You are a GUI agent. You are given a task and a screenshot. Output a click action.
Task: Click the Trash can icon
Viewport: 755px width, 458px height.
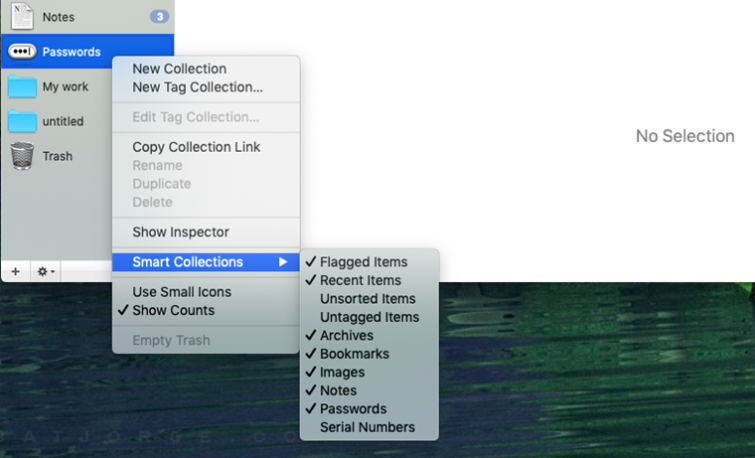[x=22, y=156]
